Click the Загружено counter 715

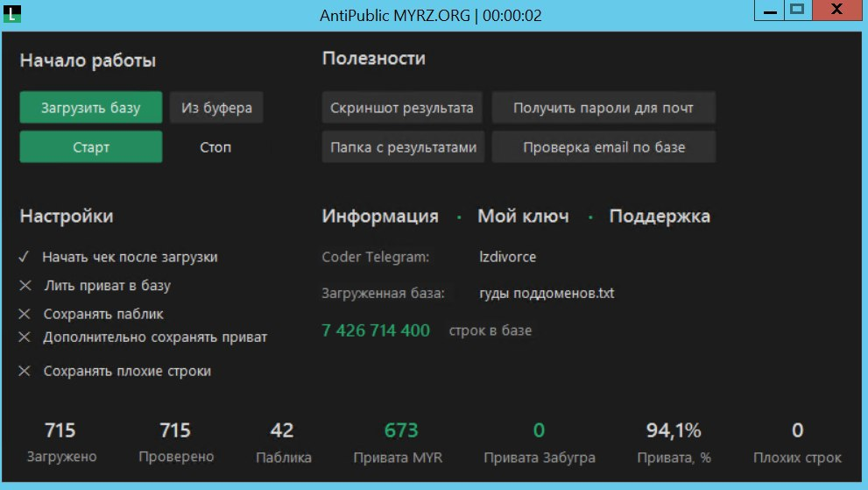point(60,430)
